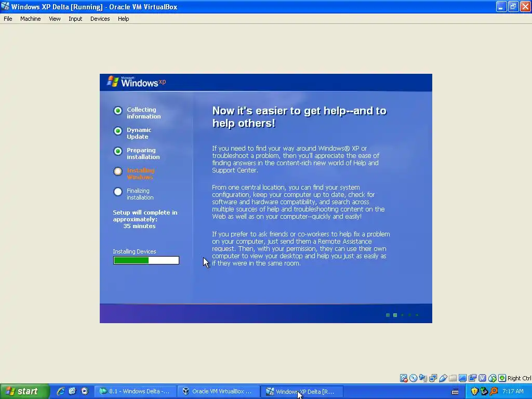The width and height of the screenshot is (532, 399).
Task: Click the orange magnifier tray icon
Action: tap(494, 391)
